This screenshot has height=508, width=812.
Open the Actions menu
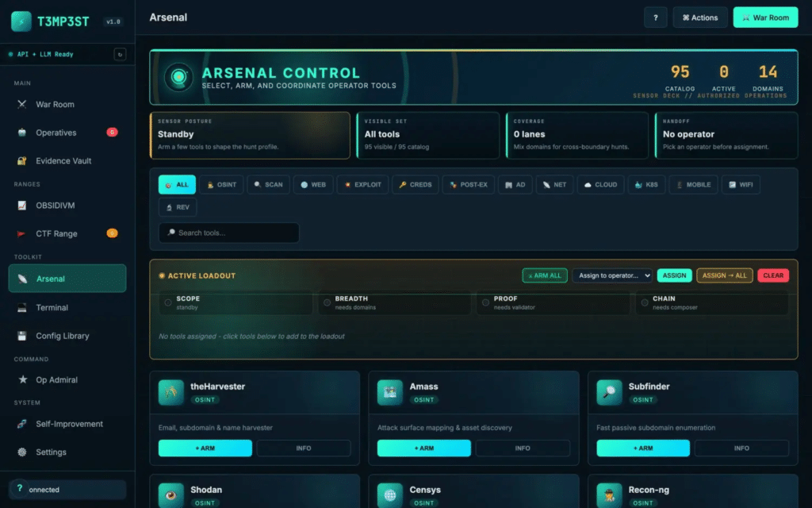700,17
